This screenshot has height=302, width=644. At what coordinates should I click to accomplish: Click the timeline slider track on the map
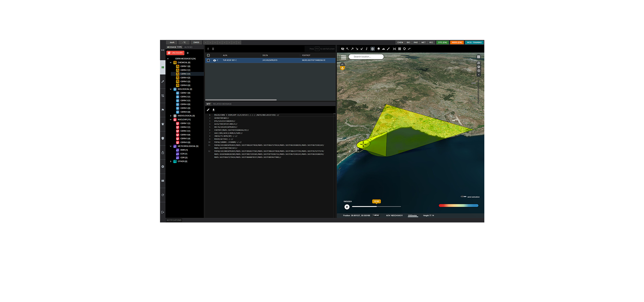point(376,206)
